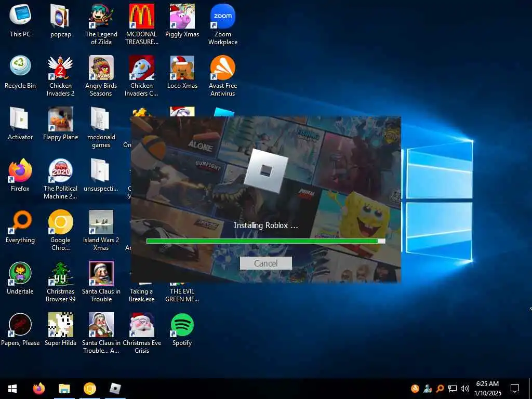Select Island Wars 2 Xmas shortcut

(x=101, y=230)
